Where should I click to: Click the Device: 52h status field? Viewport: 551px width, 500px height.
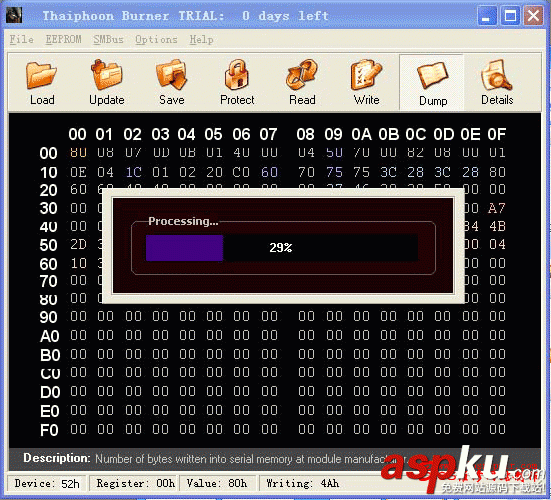pos(47,483)
